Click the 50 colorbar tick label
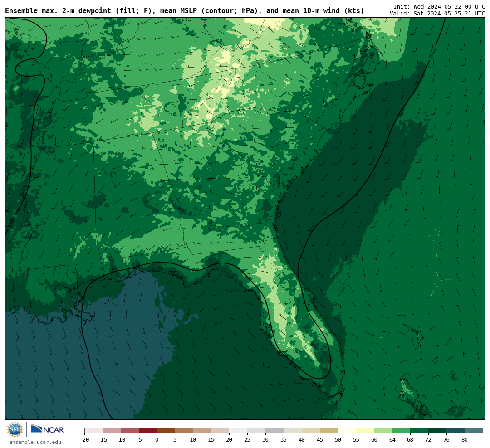This screenshot has width=490, height=448. pos(338,440)
